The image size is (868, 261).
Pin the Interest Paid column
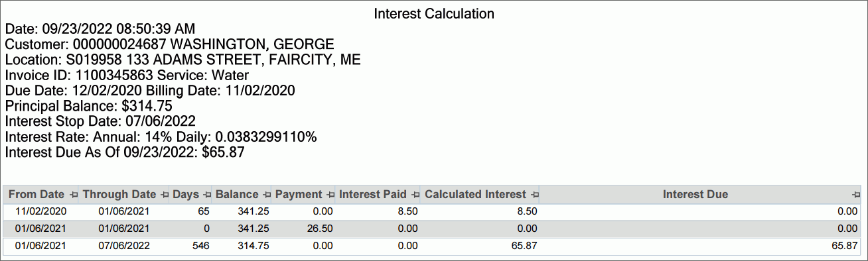tap(415, 195)
